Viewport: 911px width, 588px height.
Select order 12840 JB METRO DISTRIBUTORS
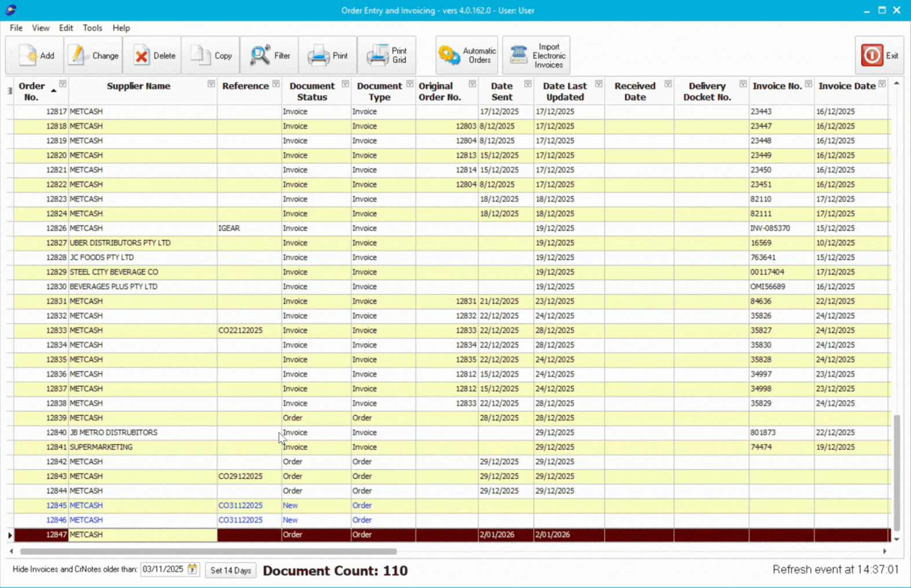pyautogui.click(x=451, y=432)
